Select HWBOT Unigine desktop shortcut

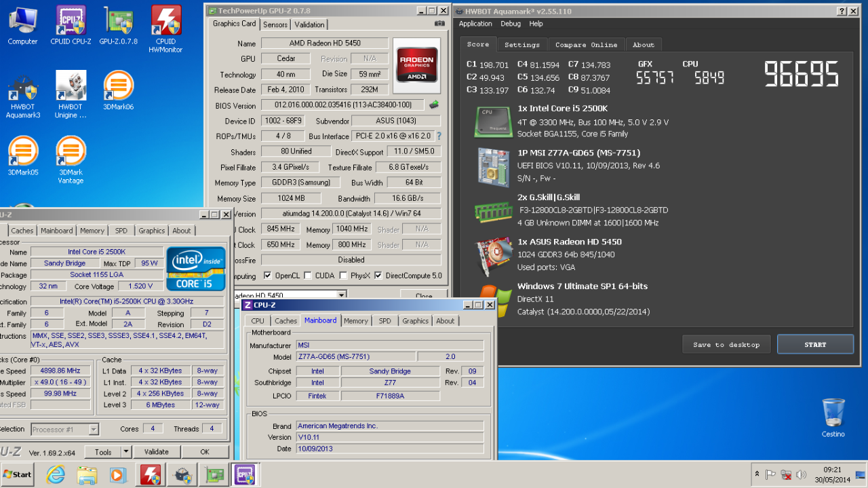[x=71, y=95]
